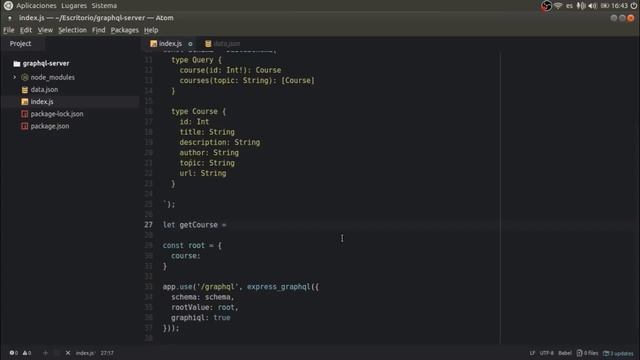Click the 16:43 clock
This screenshot has width=640, height=360.
(619, 6)
